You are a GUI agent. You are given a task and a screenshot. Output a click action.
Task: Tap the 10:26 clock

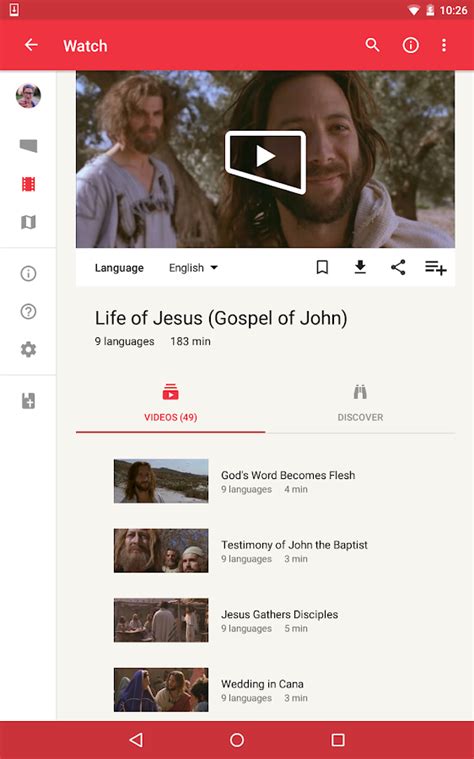(453, 10)
